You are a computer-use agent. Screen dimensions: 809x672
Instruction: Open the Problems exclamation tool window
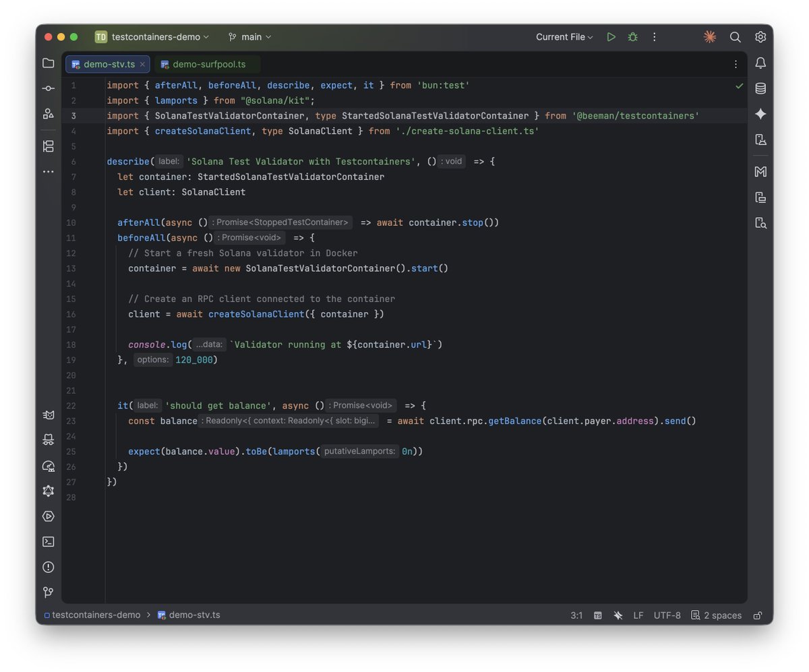tap(48, 567)
